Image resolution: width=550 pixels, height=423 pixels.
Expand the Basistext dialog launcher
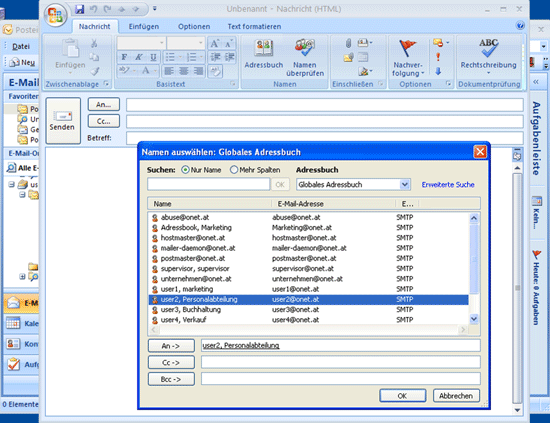[x=232, y=83]
